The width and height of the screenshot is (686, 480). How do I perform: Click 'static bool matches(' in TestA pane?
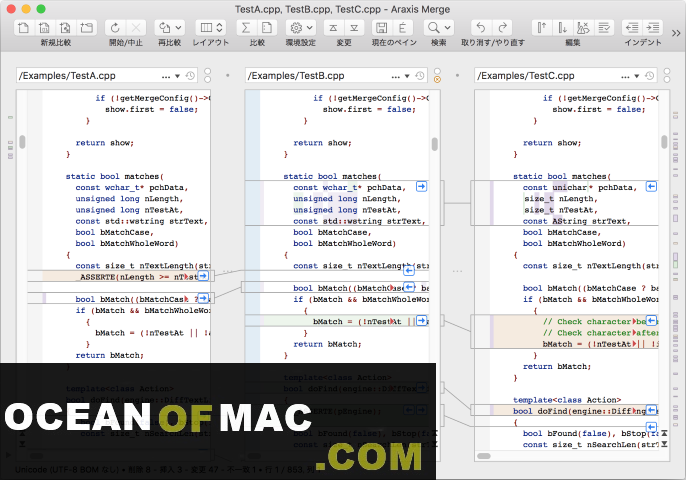115,176
